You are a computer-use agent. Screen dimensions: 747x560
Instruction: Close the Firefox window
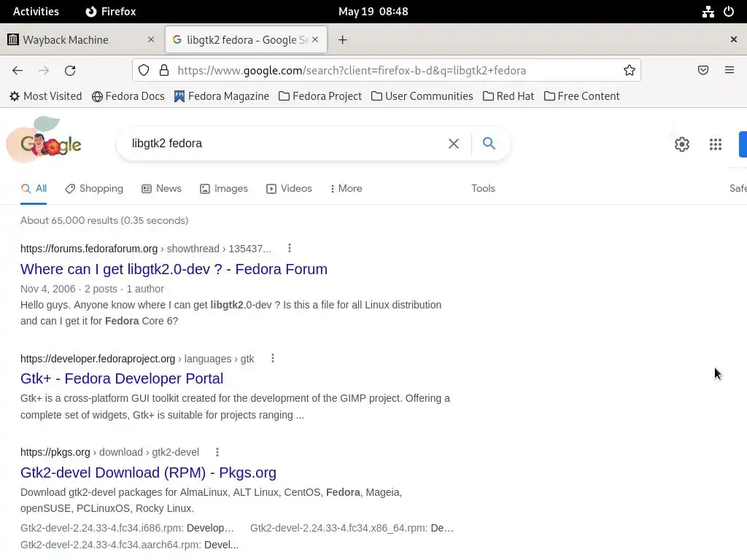click(734, 39)
